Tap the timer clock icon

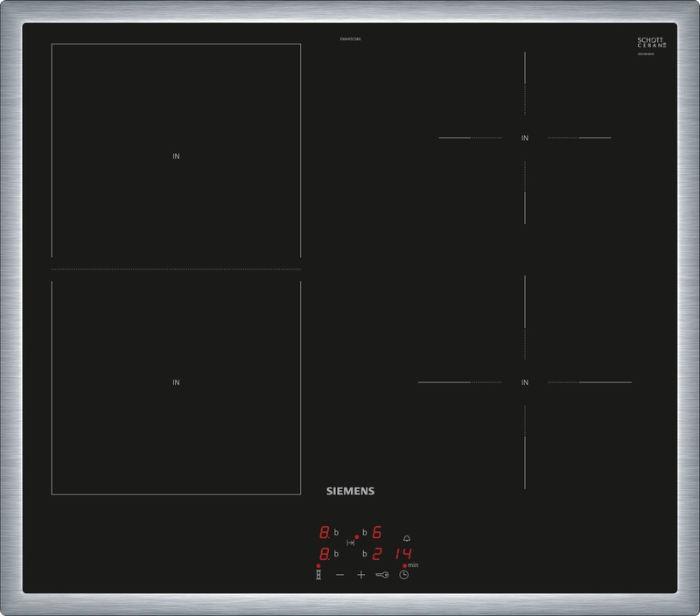click(x=403, y=574)
